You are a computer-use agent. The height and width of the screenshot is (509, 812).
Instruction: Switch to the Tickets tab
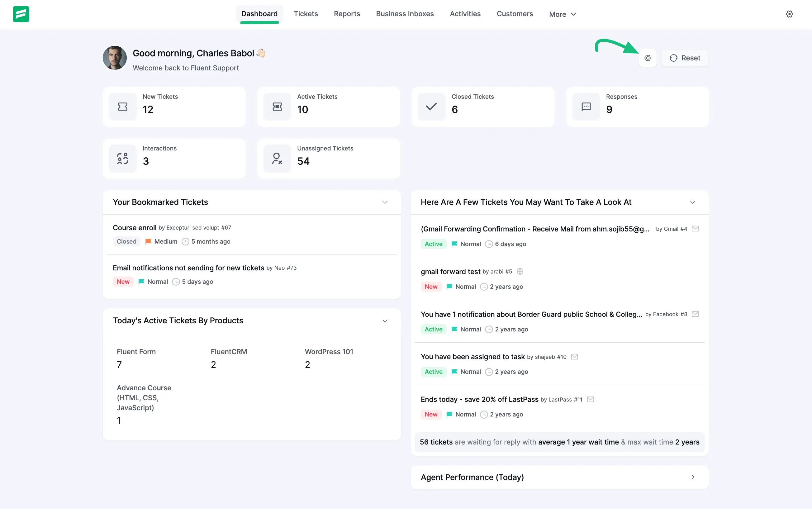(306, 14)
